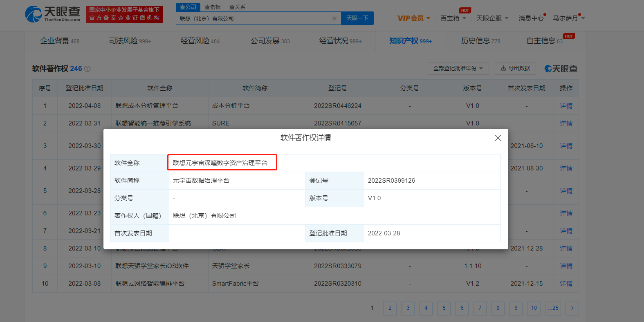Open 详情 for row 4 dated 2022-03-29
Image resolution: width=644 pixels, height=322 pixels.
click(566, 168)
